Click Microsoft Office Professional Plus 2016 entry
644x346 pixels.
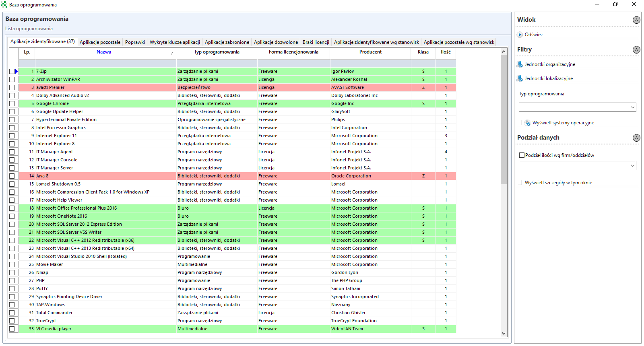(76, 208)
